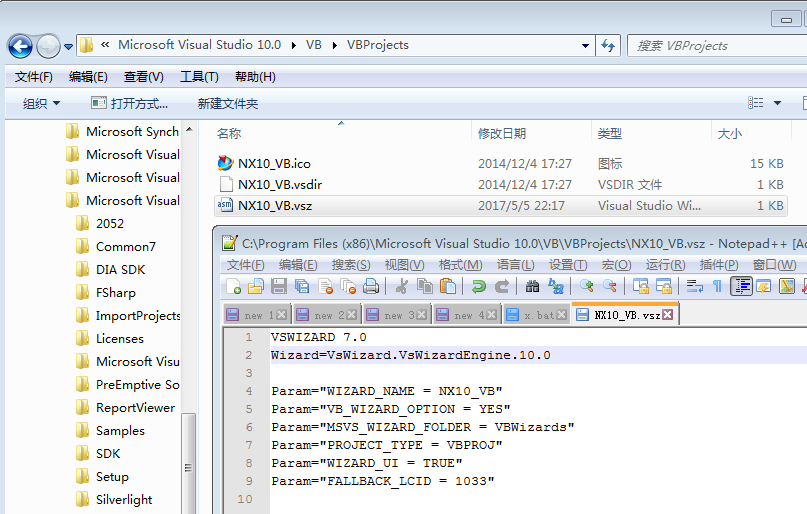This screenshot has height=514, width=807.
Task: Open the address bar history dropdown
Action: click(x=585, y=45)
